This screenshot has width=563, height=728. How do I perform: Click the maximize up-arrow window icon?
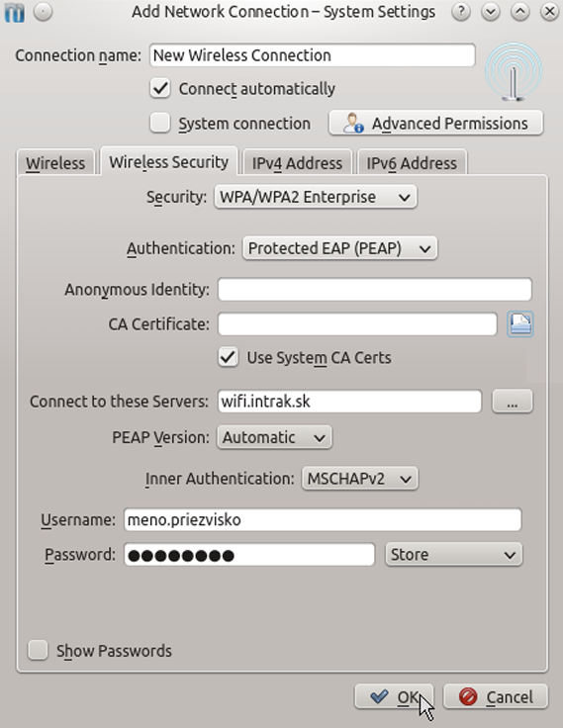coord(520,12)
